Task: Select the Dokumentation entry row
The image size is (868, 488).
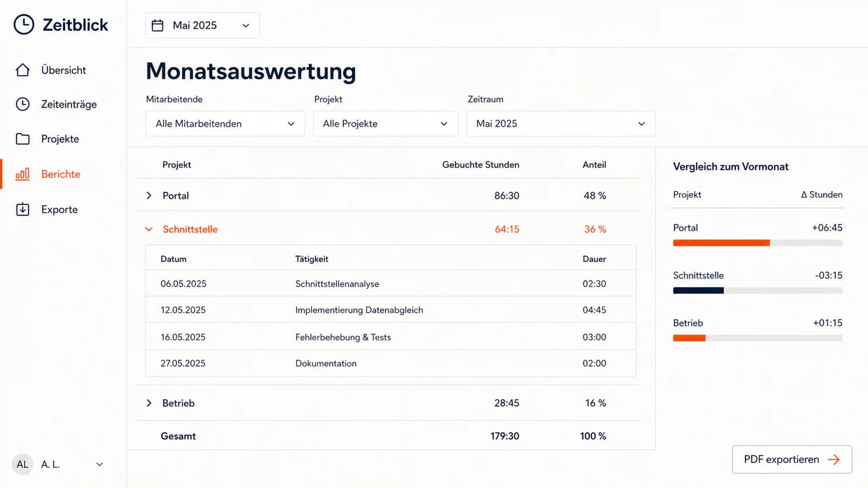Action: click(x=391, y=363)
